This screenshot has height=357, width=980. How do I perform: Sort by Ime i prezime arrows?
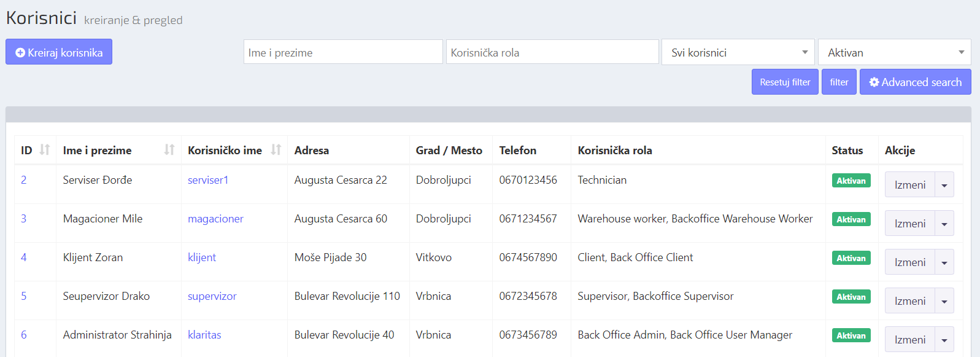pyautogui.click(x=169, y=150)
